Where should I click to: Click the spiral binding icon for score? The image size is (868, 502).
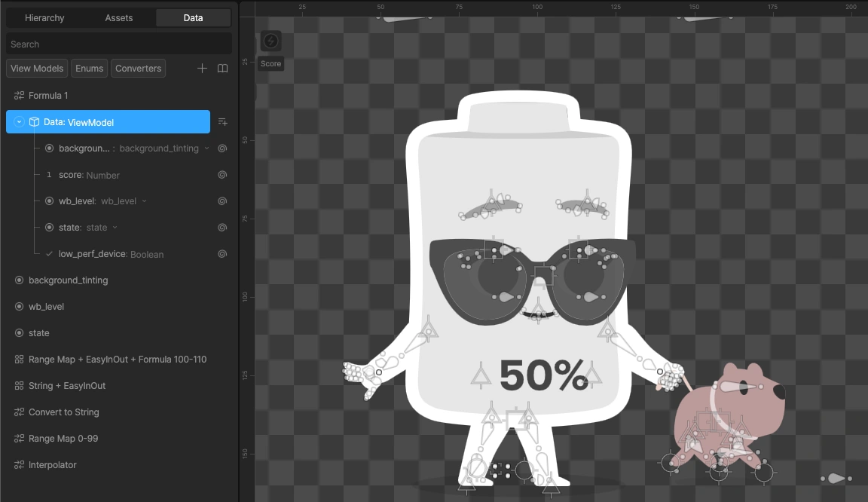point(222,175)
